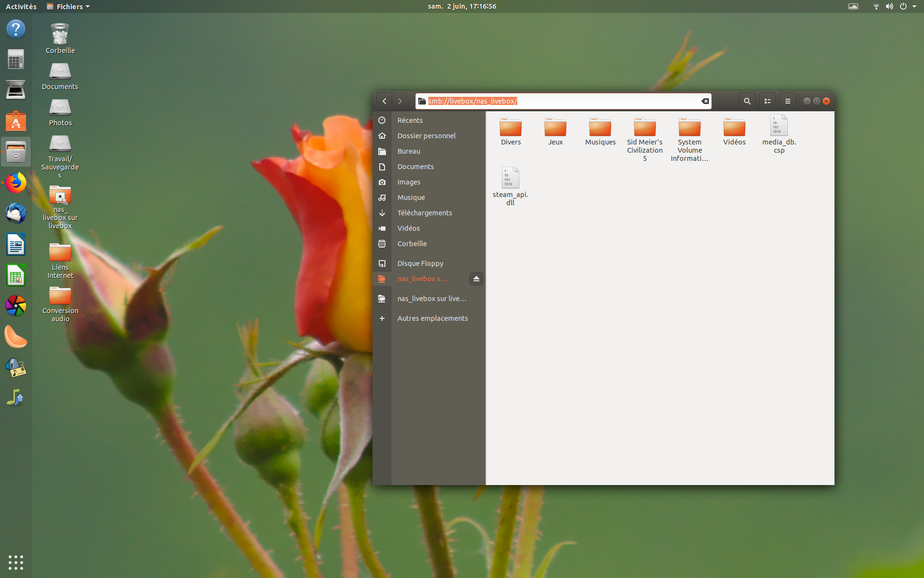The height and width of the screenshot is (578, 924).
Task: Open the Files hamburger menu
Action: tap(788, 101)
